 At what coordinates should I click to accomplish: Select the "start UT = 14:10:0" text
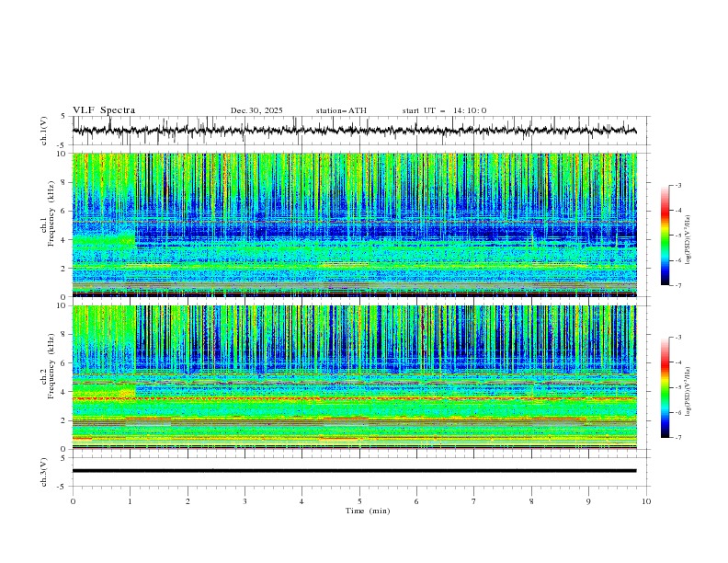tap(444, 110)
